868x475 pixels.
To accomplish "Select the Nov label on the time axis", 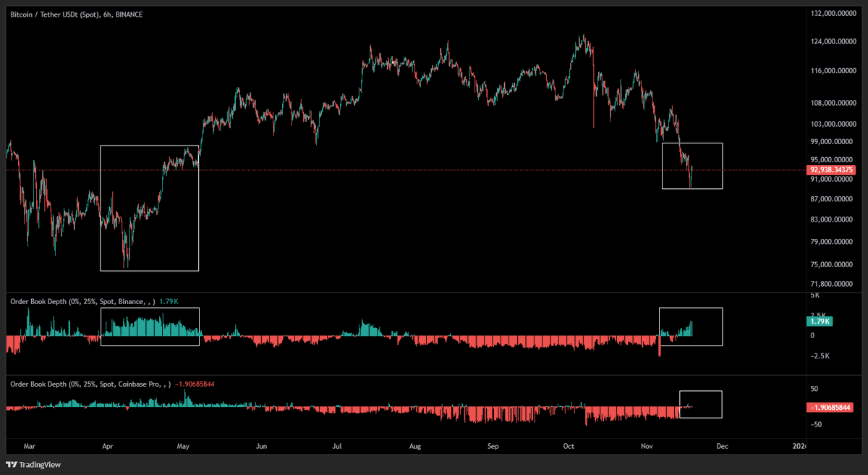I will tap(646, 447).
